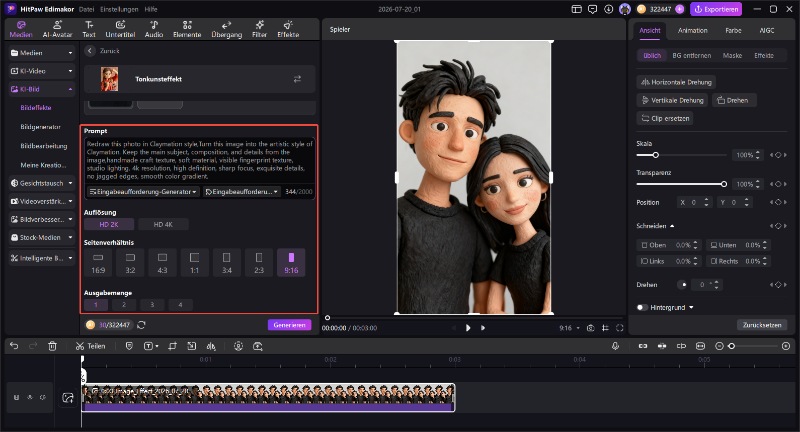Click the voice-over microphone icon

coord(615,346)
